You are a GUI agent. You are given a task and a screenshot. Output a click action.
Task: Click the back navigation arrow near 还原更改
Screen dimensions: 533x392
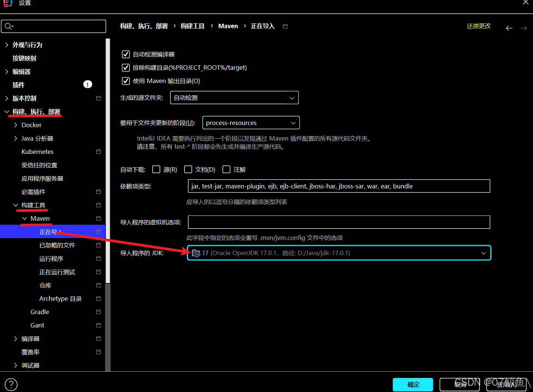click(x=509, y=27)
